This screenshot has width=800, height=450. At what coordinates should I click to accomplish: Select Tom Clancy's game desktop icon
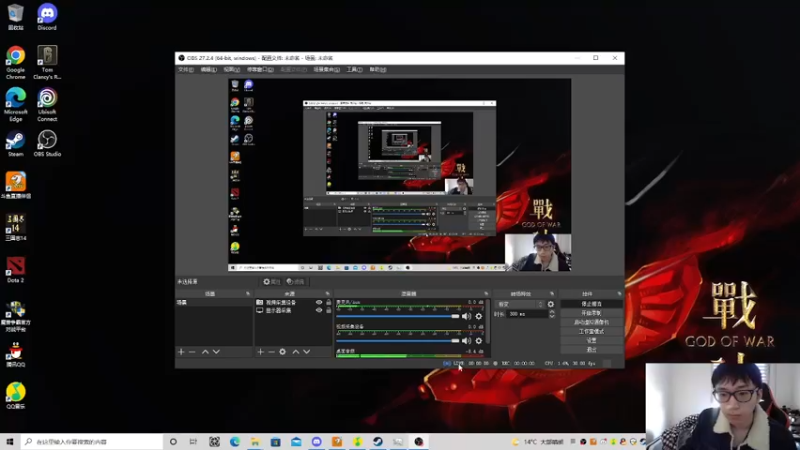pos(47,62)
